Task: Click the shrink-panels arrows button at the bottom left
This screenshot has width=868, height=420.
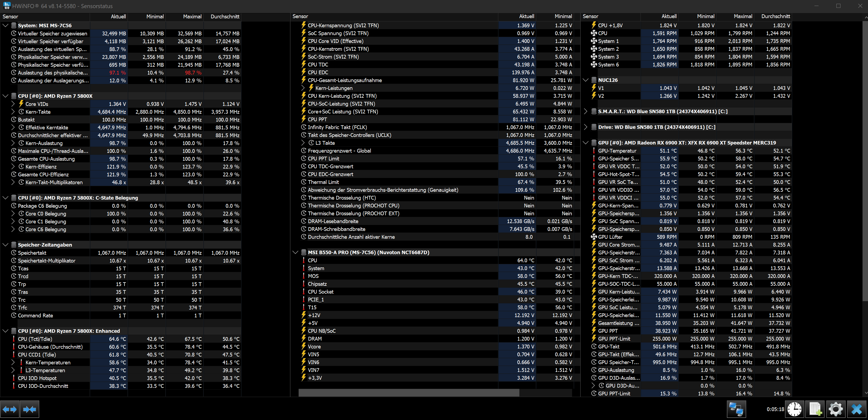Action: pos(30,409)
